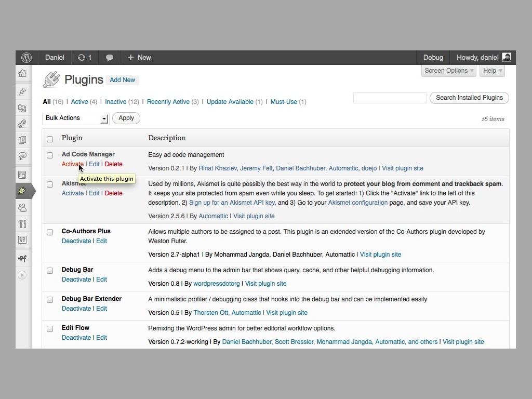Viewport: 532px width, 399px height.
Task: Open the Posts pushpin icon in sidebar
Action: tap(22, 91)
